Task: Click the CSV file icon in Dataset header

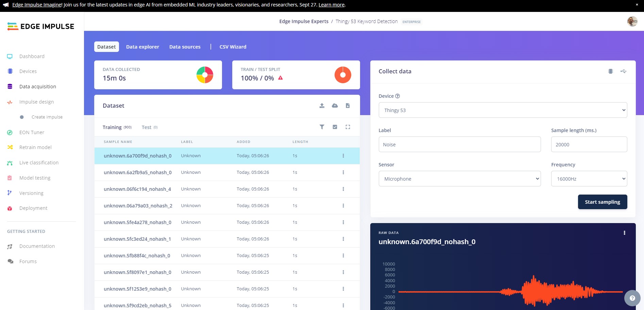Action: (x=348, y=106)
